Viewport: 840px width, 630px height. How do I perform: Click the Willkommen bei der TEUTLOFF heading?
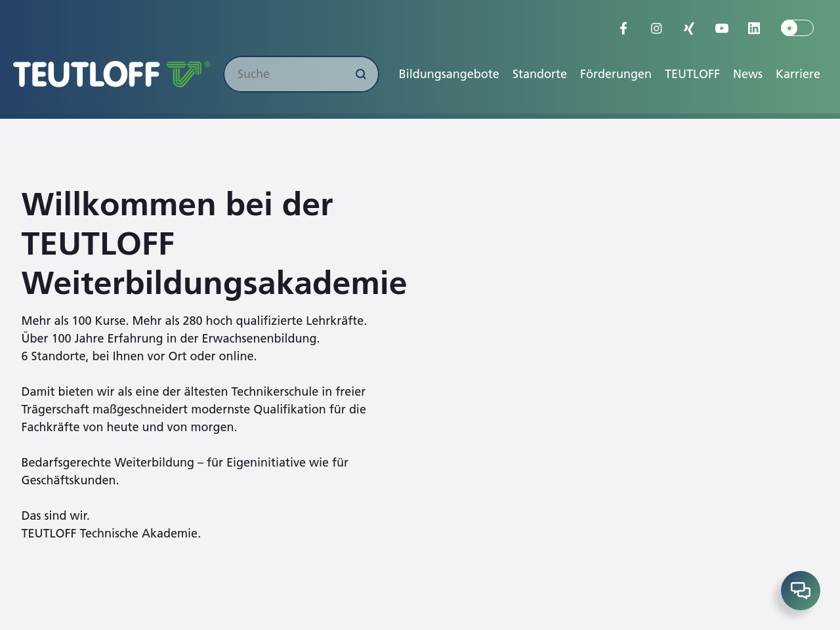tap(214, 243)
